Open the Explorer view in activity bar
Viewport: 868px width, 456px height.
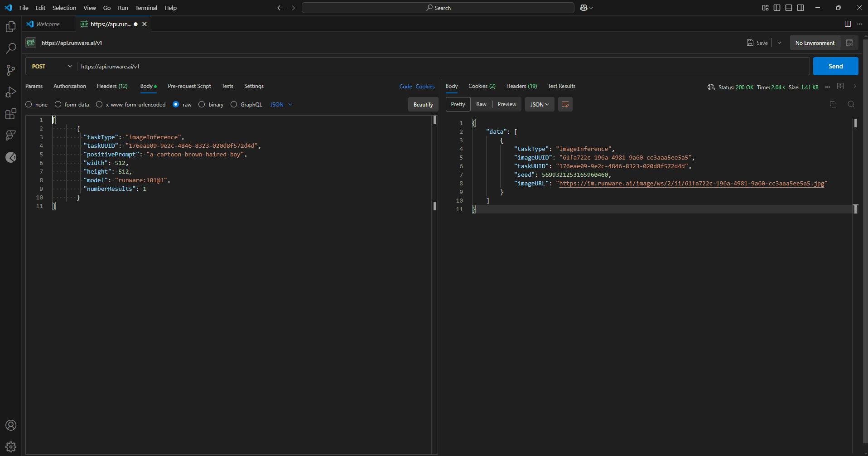point(10,27)
